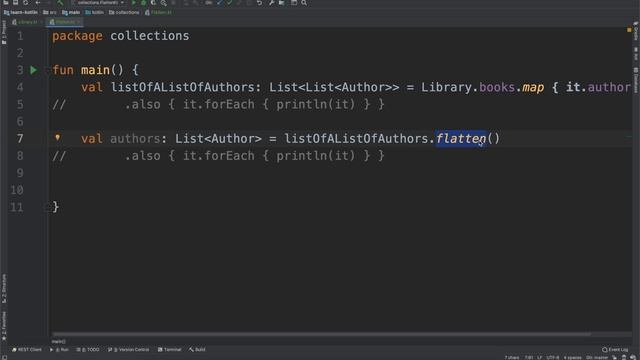This screenshot has width=640, height=360.
Task: Click the UTF-8 encoding in the status bar
Action: (553, 358)
